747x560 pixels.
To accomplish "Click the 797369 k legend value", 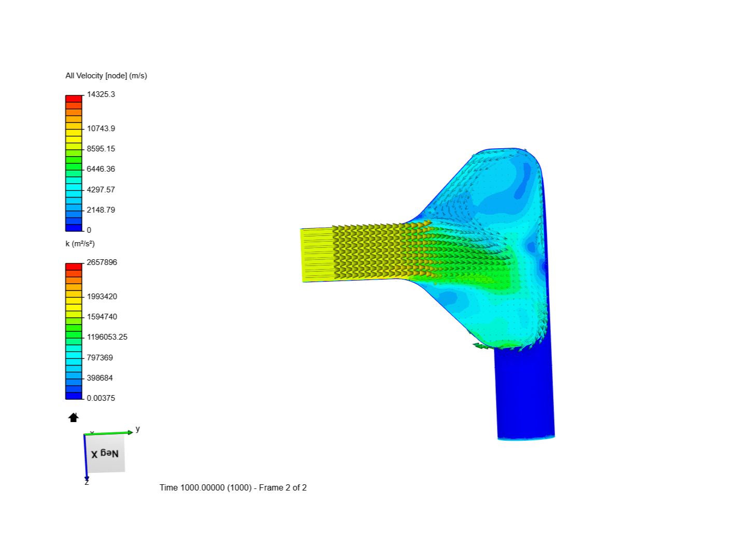I will tap(100, 358).
